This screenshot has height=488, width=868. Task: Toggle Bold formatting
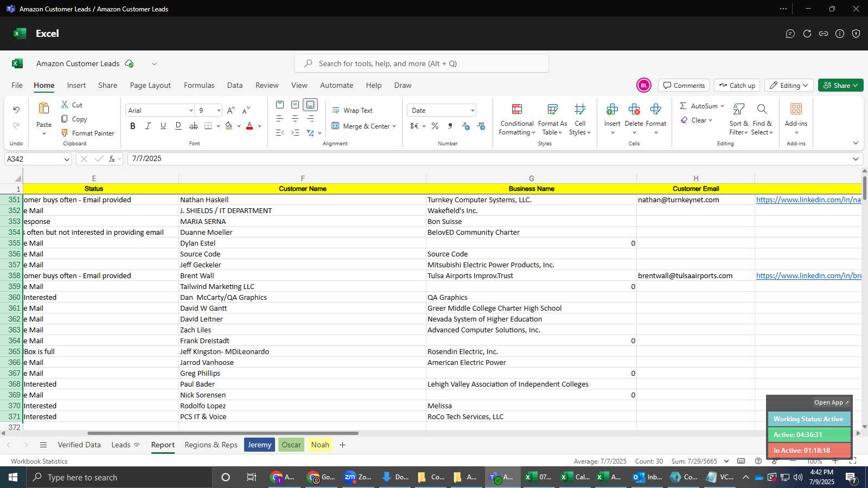132,126
